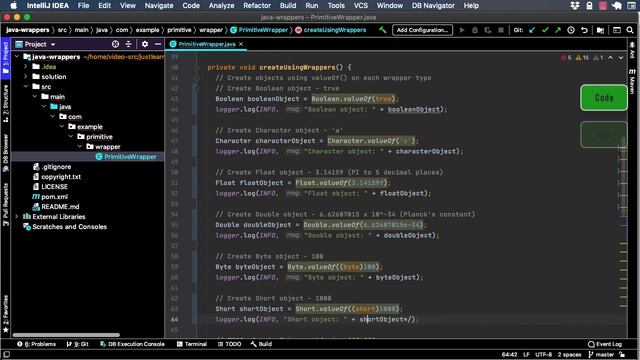Hide the Project panel with minus icon

pos(158,44)
